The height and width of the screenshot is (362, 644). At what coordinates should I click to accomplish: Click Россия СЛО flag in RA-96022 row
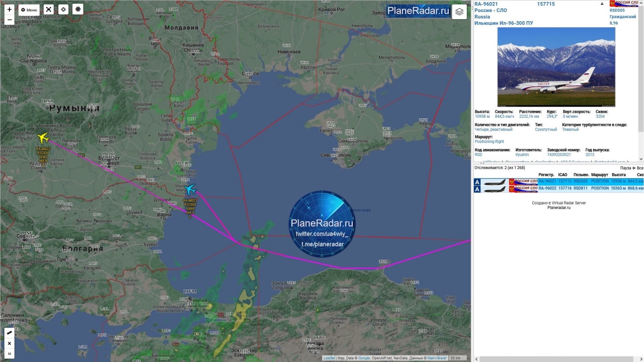(x=523, y=189)
